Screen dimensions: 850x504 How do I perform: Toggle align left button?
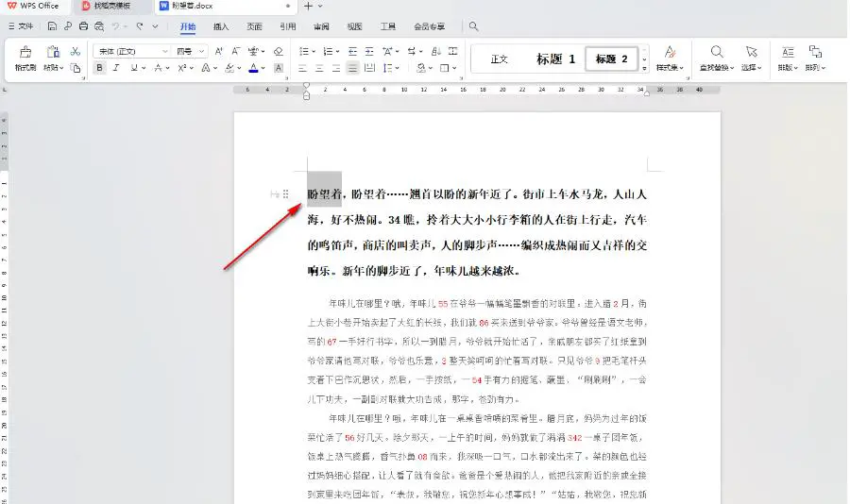302,68
